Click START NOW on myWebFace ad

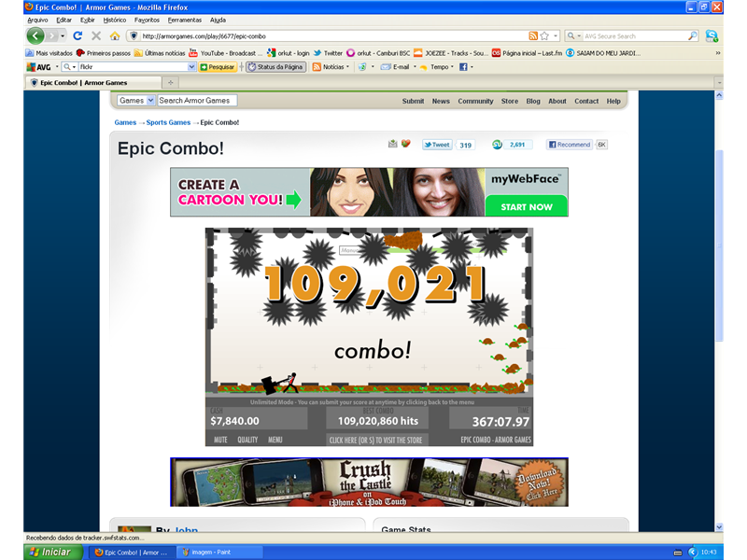click(x=527, y=206)
